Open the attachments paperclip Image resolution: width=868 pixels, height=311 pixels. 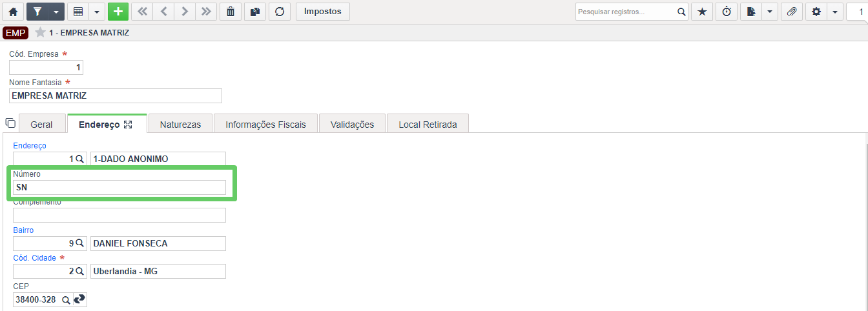click(x=792, y=12)
